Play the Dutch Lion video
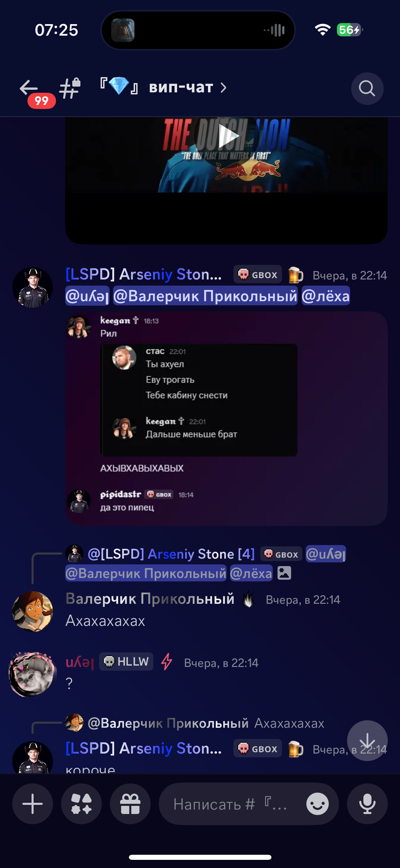Viewport: 400px width, 868px height. coord(226,137)
